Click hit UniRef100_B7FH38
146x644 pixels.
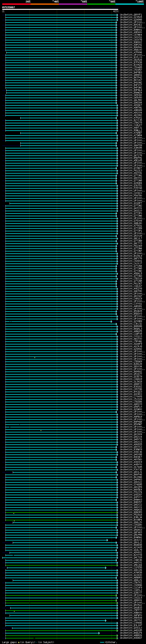click(131, 63)
